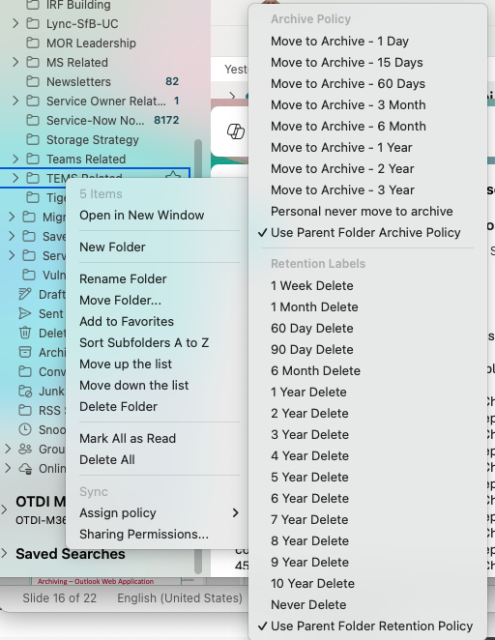Select Delete Folder

coord(118,407)
